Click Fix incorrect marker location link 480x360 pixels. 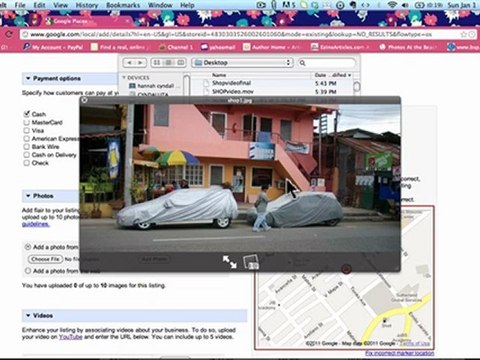[x=400, y=353]
